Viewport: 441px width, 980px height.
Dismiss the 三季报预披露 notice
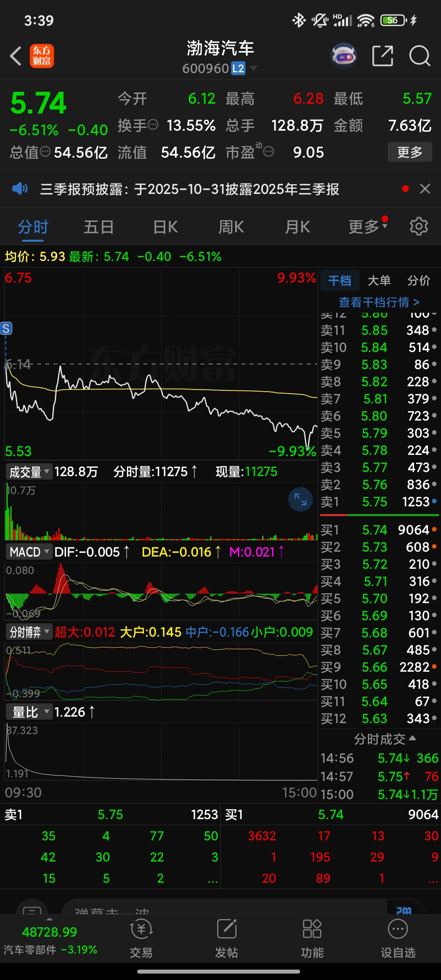(425, 189)
